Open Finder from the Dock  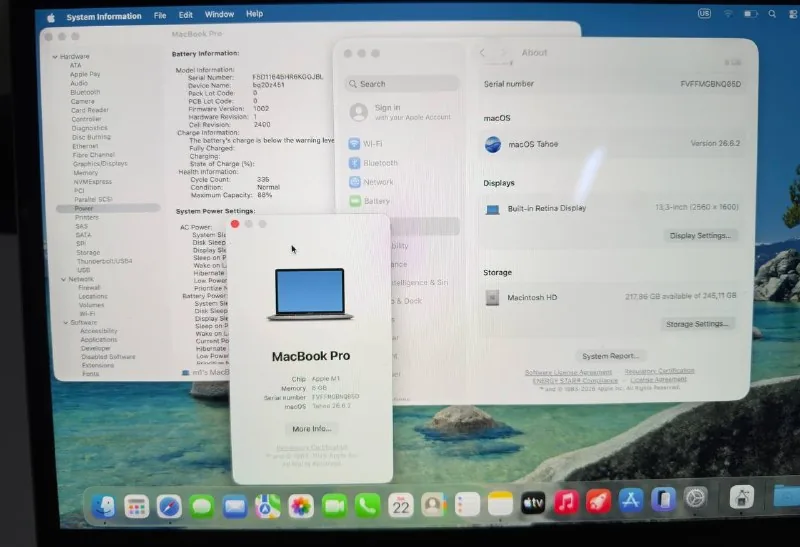pos(104,506)
